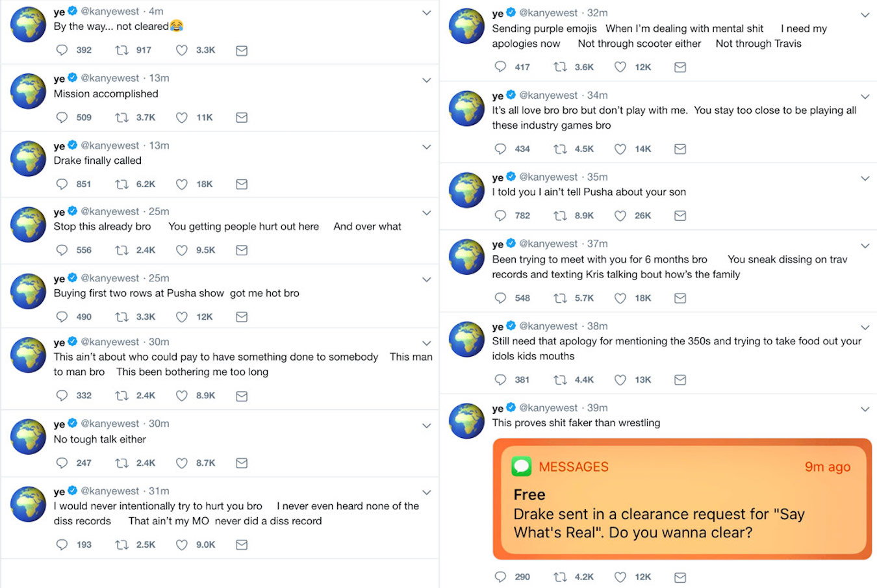The width and height of the screenshot is (877, 588).
Task: Click the 13m timestamp on "Mission accomplished" tweet
Action: pos(159,78)
